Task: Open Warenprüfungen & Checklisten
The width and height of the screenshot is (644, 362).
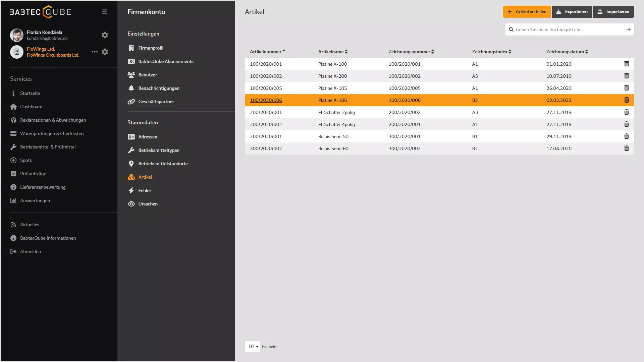Action: pyautogui.click(x=52, y=133)
